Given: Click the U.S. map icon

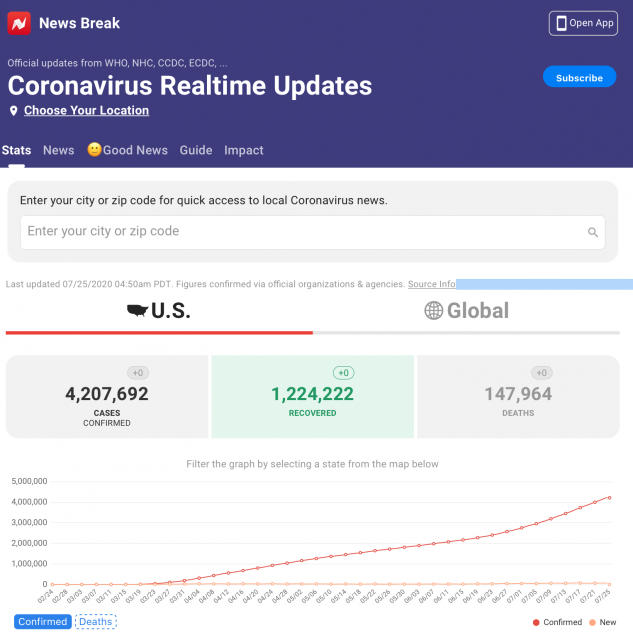Looking at the screenshot, I should (136, 311).
